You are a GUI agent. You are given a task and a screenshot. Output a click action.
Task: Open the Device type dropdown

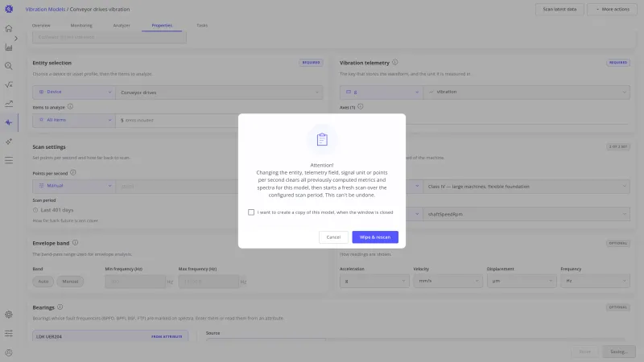(x=74, y=92)
